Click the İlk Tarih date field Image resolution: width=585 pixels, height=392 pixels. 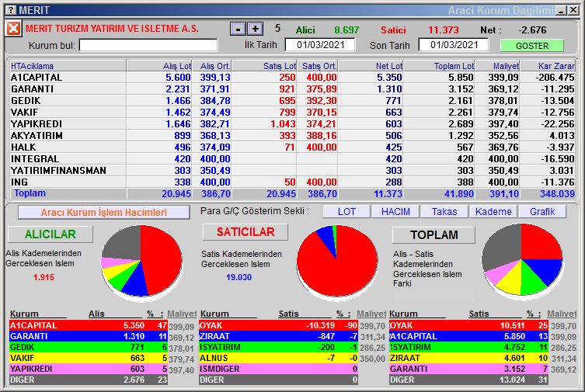[x=320, y=45]
